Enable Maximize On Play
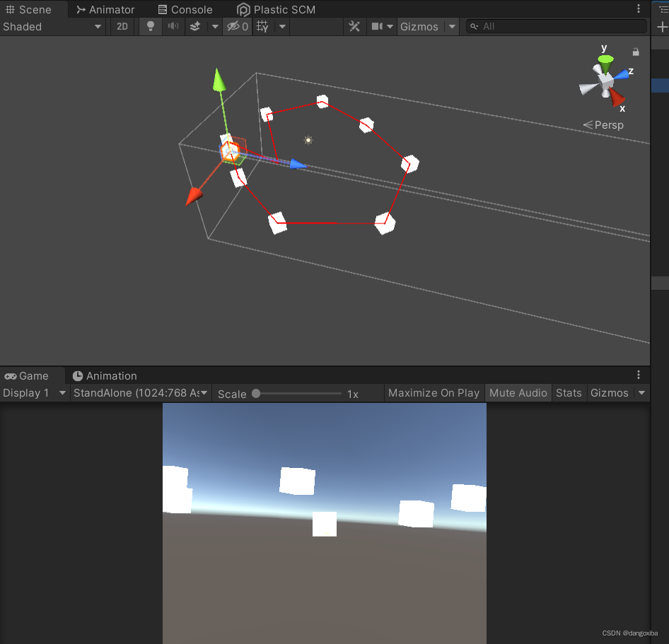The width and height of the screenshot is (669, 644). (x=434, y=392)
